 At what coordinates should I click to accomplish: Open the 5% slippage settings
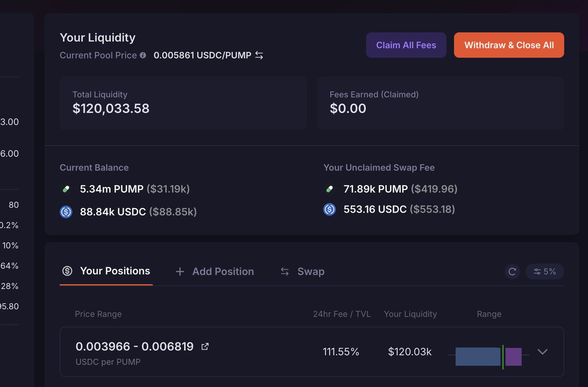pyautogui.click(x=545, y=271)
